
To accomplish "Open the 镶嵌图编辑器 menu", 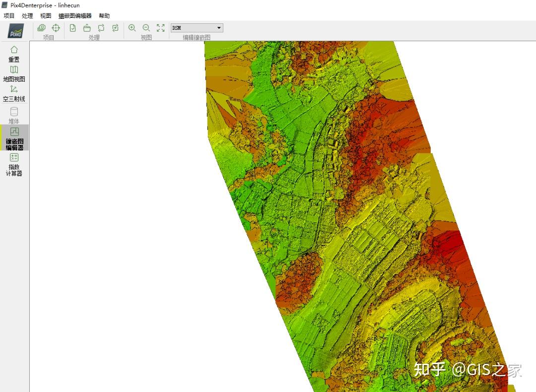I will pos(75,16).
